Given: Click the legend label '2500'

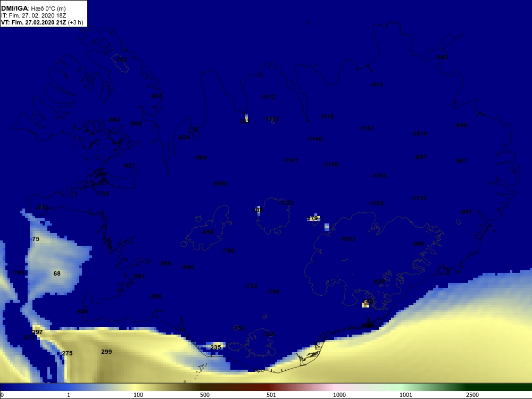Looking at the screenshot, I should coord(472,395).
